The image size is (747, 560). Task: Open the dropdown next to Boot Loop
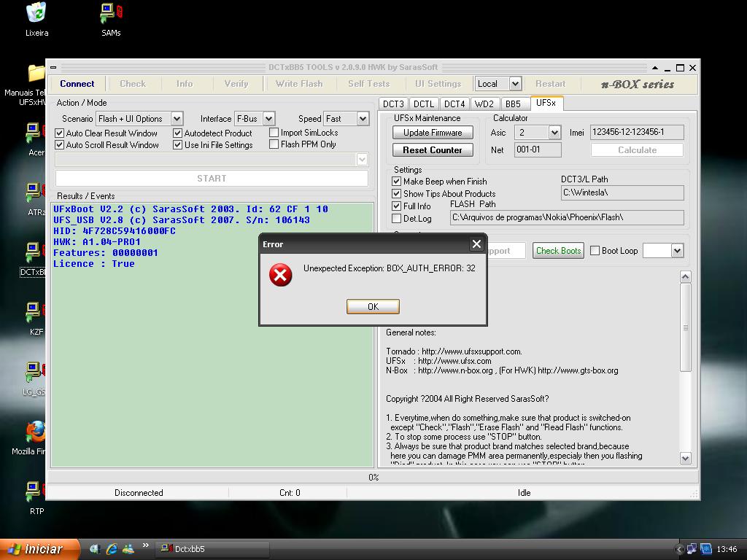pyautogui.click(x=677, y=251)
